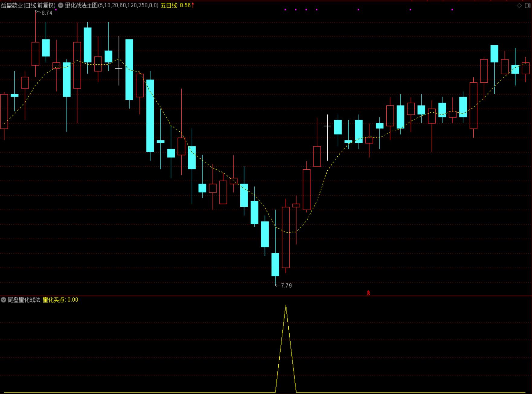This screenshot has width=532, height=394.
Task: Click the 量化战法主图(5,10,20,60,120,250,0,0) indicator name
Action: 112,5
